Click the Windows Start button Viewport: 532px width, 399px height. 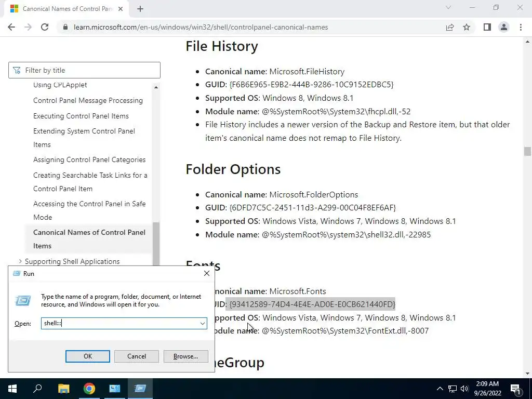[x=12, y=389]
